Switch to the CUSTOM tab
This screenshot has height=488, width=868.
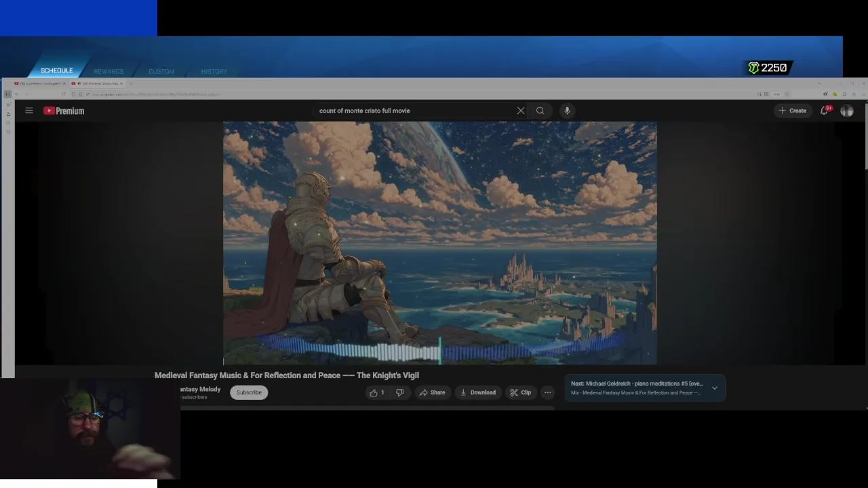point(161,71)
